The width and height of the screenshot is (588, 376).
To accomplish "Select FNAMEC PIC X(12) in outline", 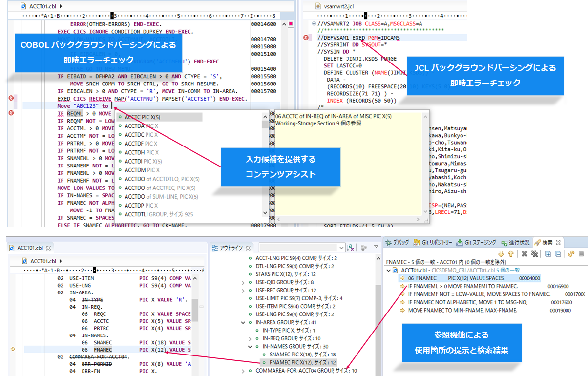I will pos(303,362).
